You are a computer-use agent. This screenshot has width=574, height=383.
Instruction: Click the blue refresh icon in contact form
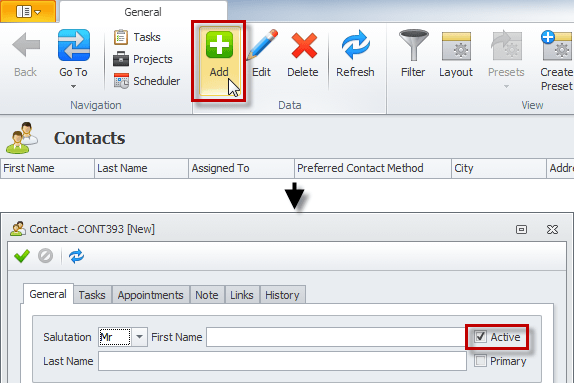pos(77,256)
